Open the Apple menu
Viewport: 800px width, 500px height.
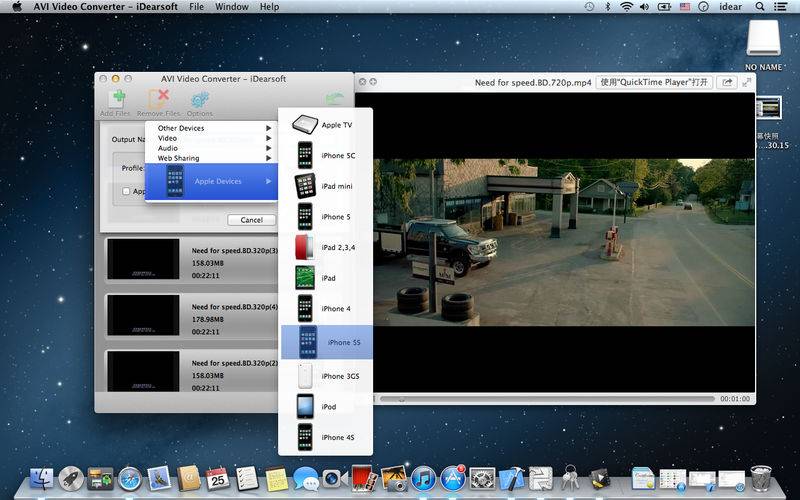[x=17, y=7]
